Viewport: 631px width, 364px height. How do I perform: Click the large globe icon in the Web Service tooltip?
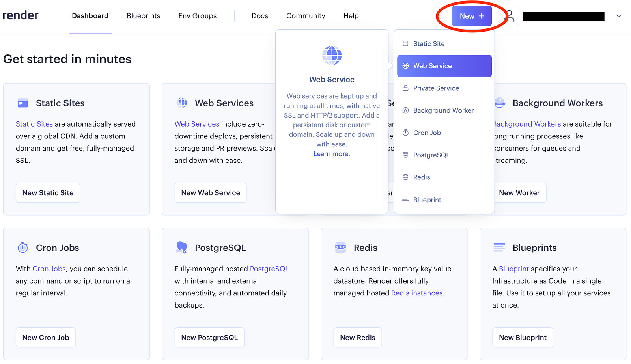[x=332, y=55]
